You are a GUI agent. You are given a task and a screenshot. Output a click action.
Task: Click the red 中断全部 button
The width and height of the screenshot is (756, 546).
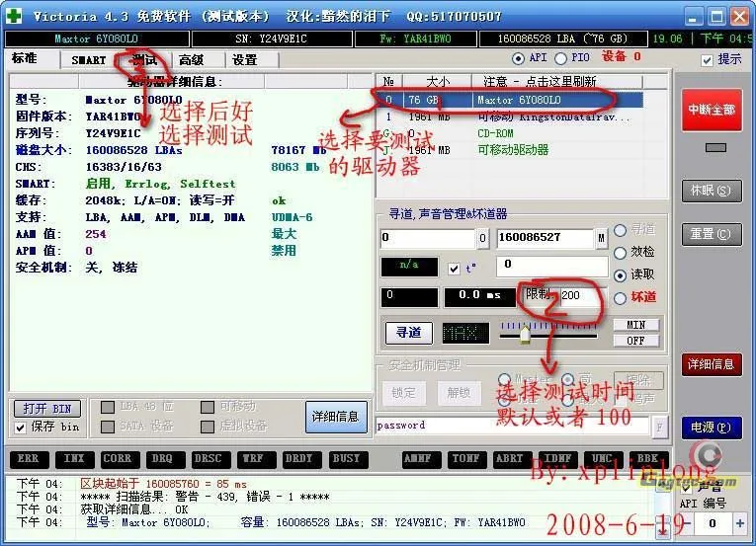coord(712,110)
